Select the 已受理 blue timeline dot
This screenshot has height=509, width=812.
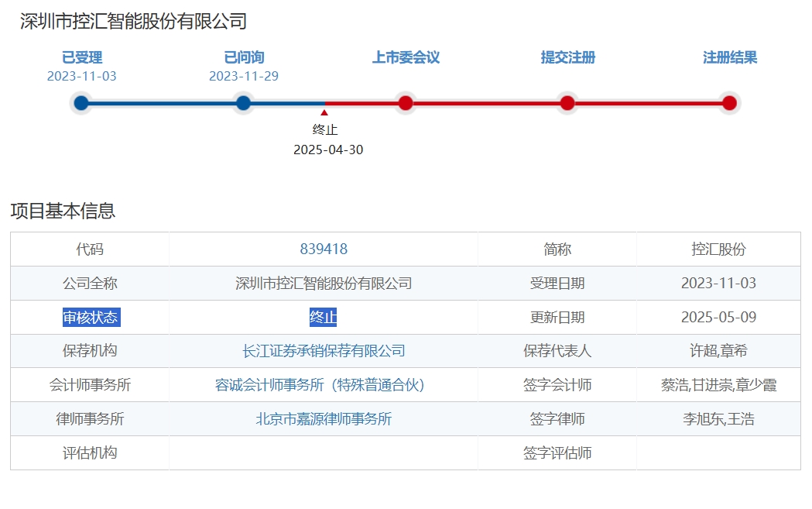click(x=81, y=102)
